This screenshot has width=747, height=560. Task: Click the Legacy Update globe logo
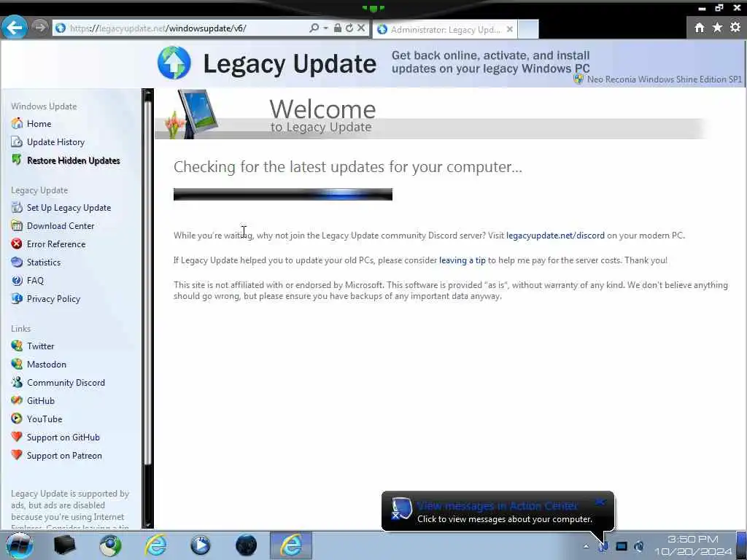tap(174, 63)
